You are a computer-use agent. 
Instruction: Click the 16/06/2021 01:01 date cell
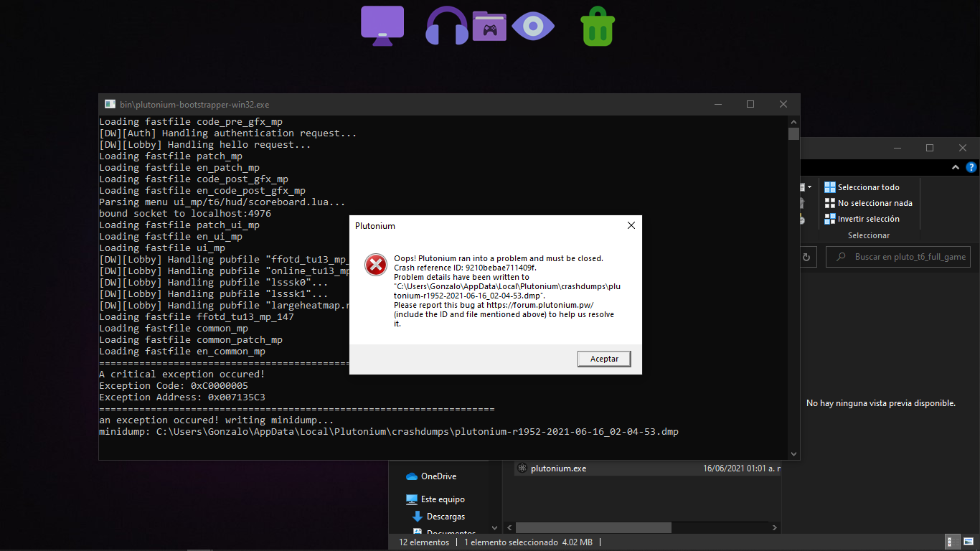pos(742,468)
